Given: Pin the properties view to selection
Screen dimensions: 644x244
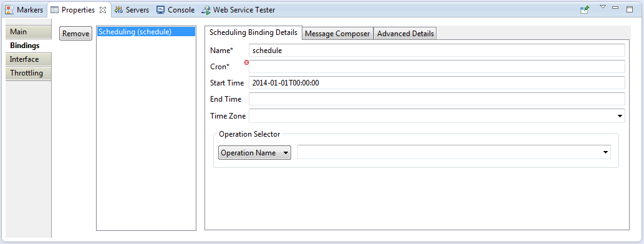Looking at the screenshot, I should coord(584,10).
